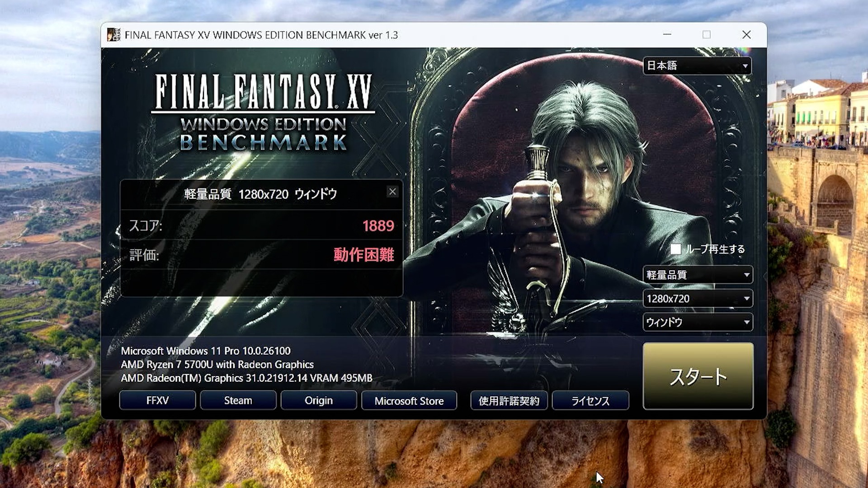868x488 pixels.
Task: Open the 1280x720 resolution dropdown
Action: pos(697,299)
